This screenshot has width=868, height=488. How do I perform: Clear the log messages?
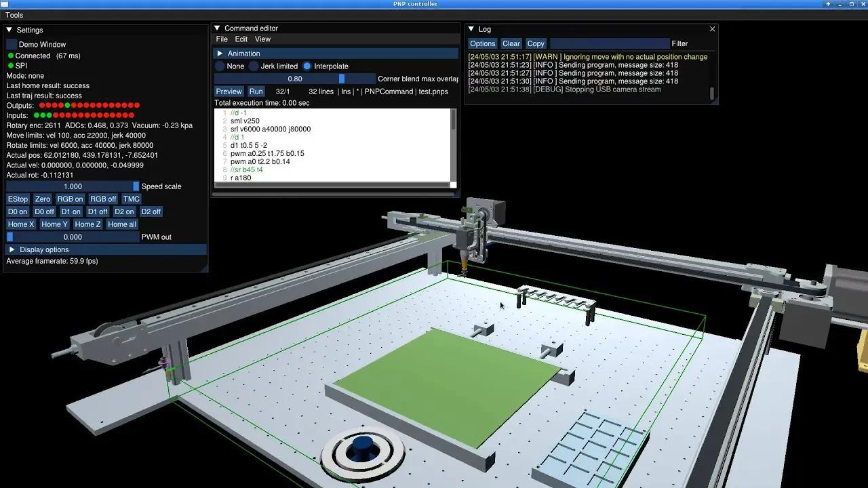tap(511, 43)
